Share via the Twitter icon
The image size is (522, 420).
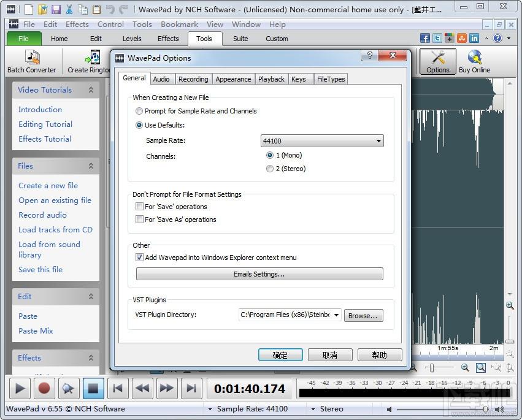tap(437, 38)
